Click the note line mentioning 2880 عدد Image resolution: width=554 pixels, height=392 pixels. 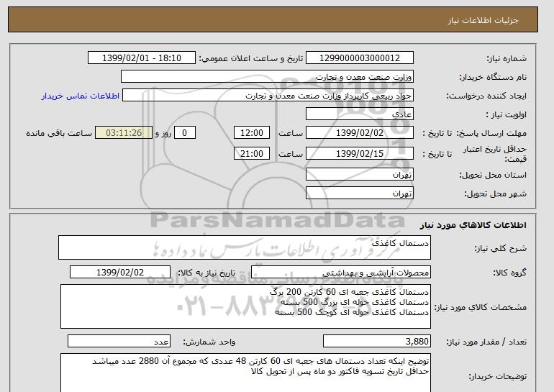260,361
